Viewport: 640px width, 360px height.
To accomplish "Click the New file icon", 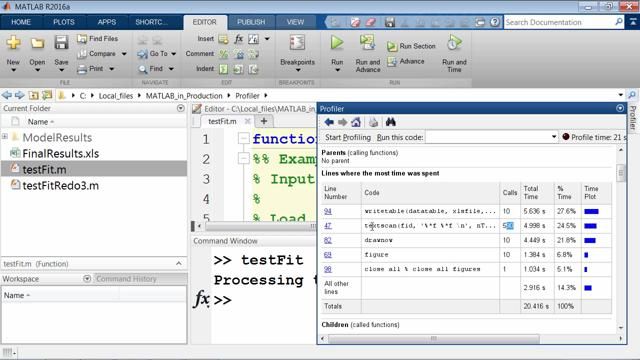I will [x=13, y=42].
